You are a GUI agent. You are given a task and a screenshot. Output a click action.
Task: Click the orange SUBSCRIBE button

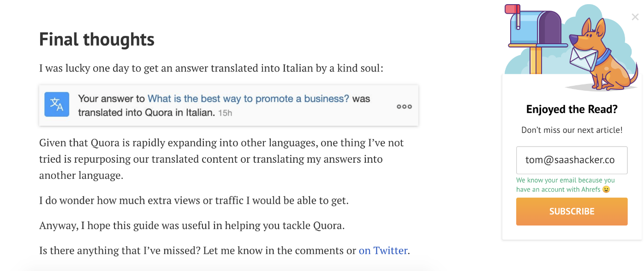572,212
